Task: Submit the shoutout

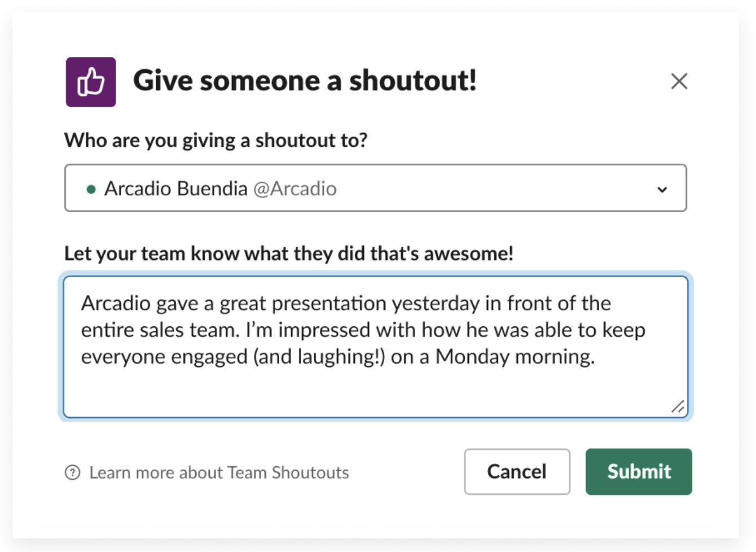Action: (639, 472)
